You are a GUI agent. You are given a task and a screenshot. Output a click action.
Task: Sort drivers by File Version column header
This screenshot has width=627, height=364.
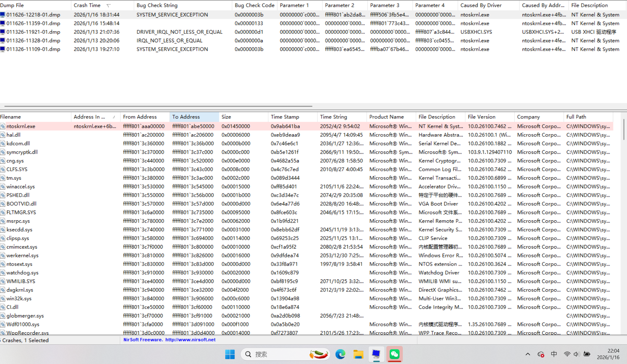pyautogui.click(x=489, y=117)
